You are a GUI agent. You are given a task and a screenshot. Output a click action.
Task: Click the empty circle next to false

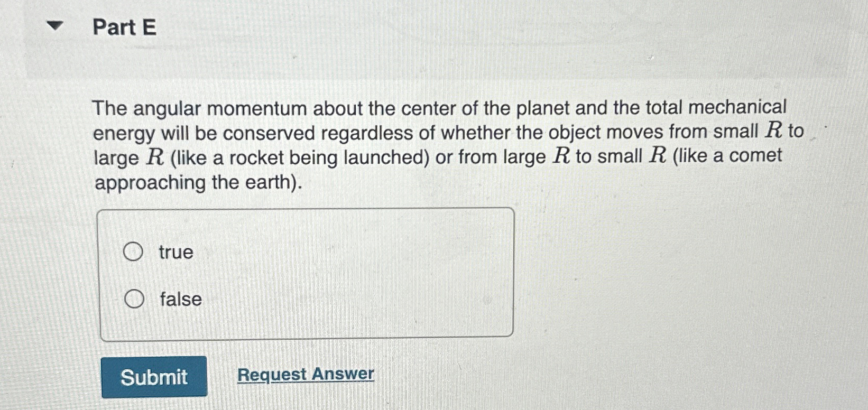tap(134, 299)
